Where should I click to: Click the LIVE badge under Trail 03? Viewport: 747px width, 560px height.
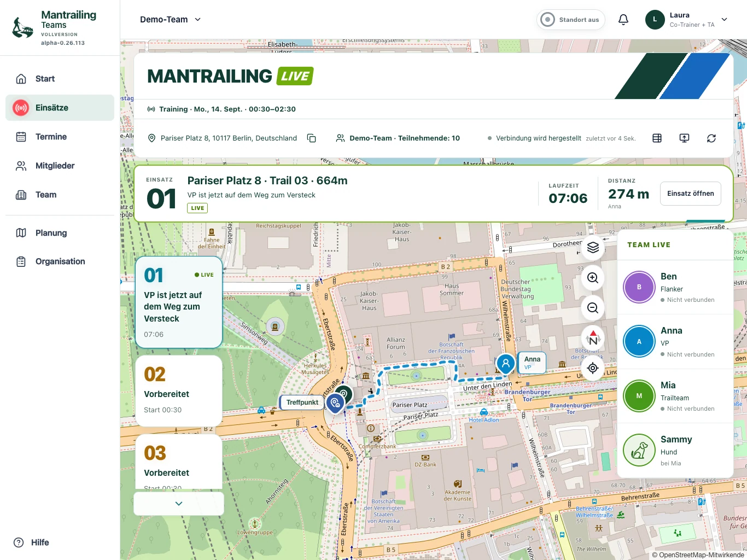(x=197, y=208)
